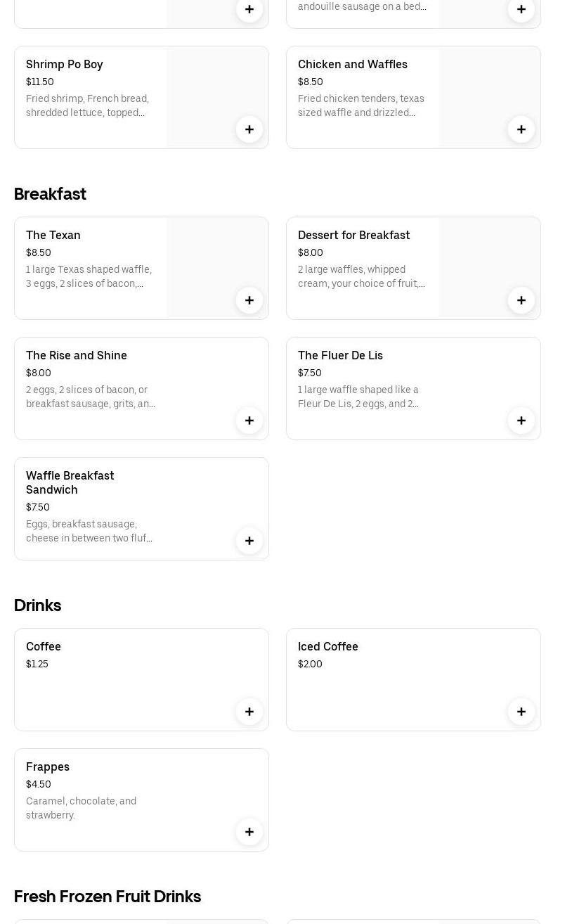Select The Fluer De Lis title
Screen dimensions: 565x924
click(340, 355)
